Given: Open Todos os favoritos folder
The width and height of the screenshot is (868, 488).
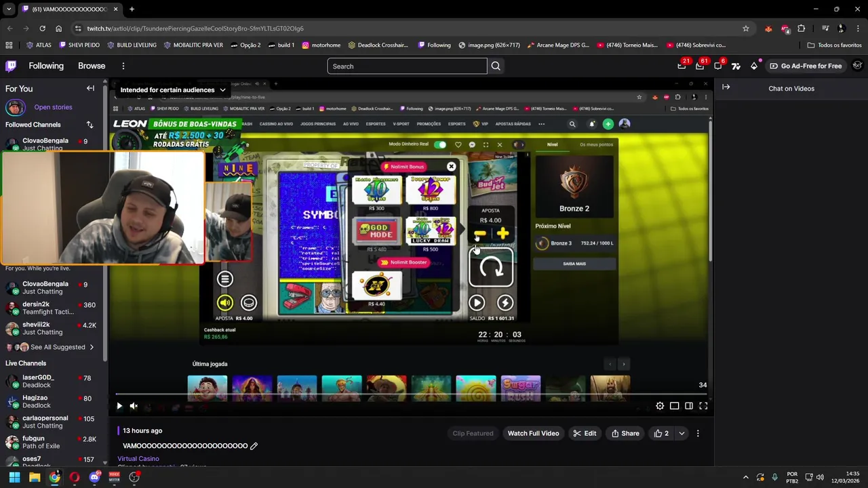Looking at the screenshot, I should coord(834,45).
